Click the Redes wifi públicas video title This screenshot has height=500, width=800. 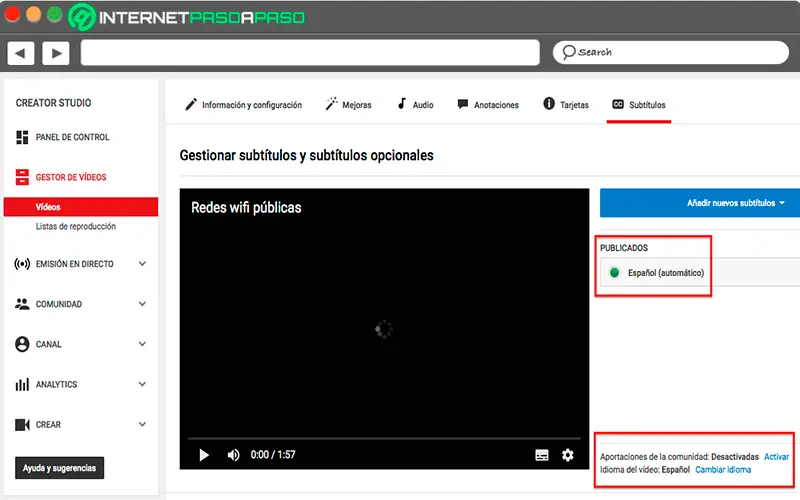pos(246,208)
